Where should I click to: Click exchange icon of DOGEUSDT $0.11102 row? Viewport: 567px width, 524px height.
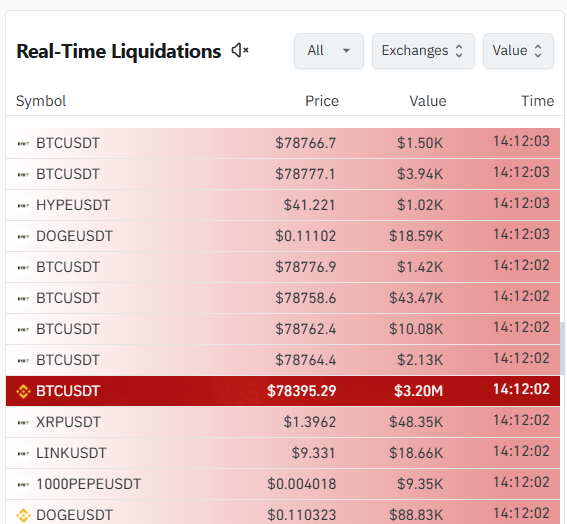(x=24, y=237)
